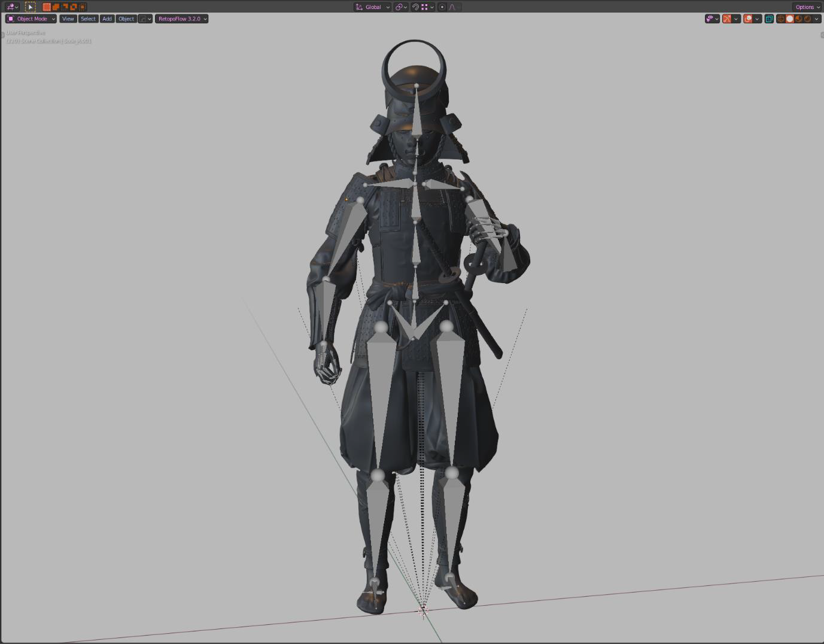824x644 pixels.
Task: Toggle the viewport gizmos display
Action: 728,19
